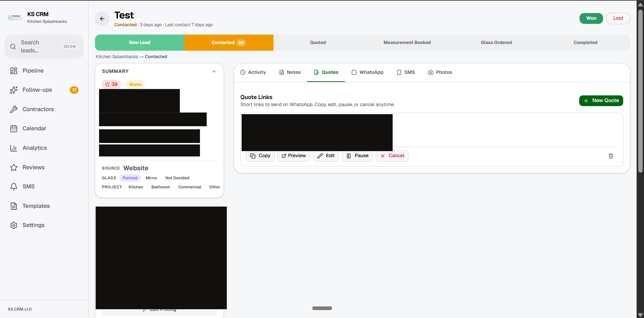The width and height of the screenshot is (644, 318).
Task: Select the Mirror glass option
Action: [x=151, y=178]
